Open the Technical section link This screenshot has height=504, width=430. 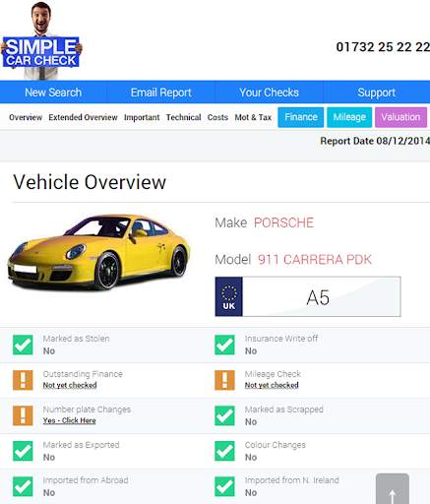pos(183,117)
